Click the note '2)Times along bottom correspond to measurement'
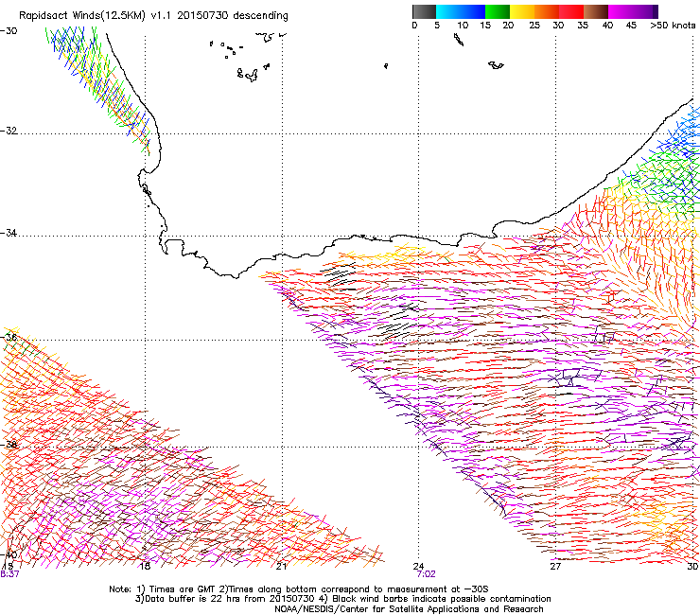Screen dimensions: 700x615 pyautogui.click(x=333, y=589)
